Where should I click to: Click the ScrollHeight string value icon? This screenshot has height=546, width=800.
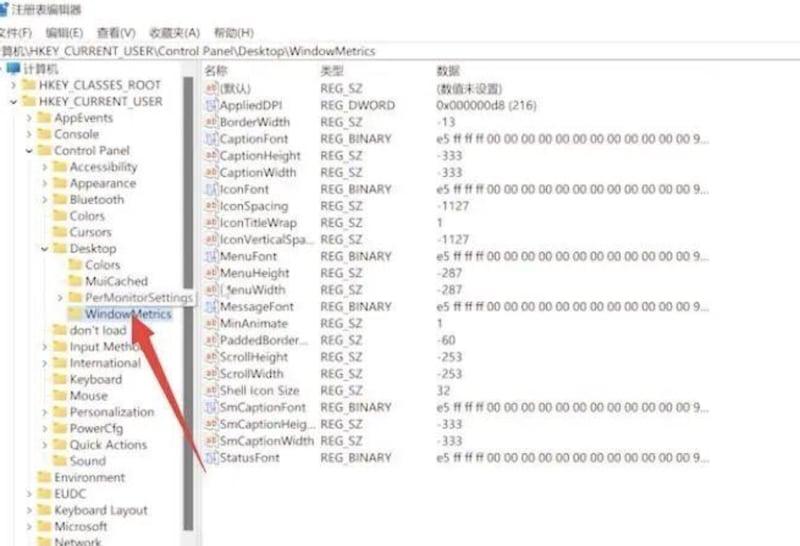pos(211,357)
